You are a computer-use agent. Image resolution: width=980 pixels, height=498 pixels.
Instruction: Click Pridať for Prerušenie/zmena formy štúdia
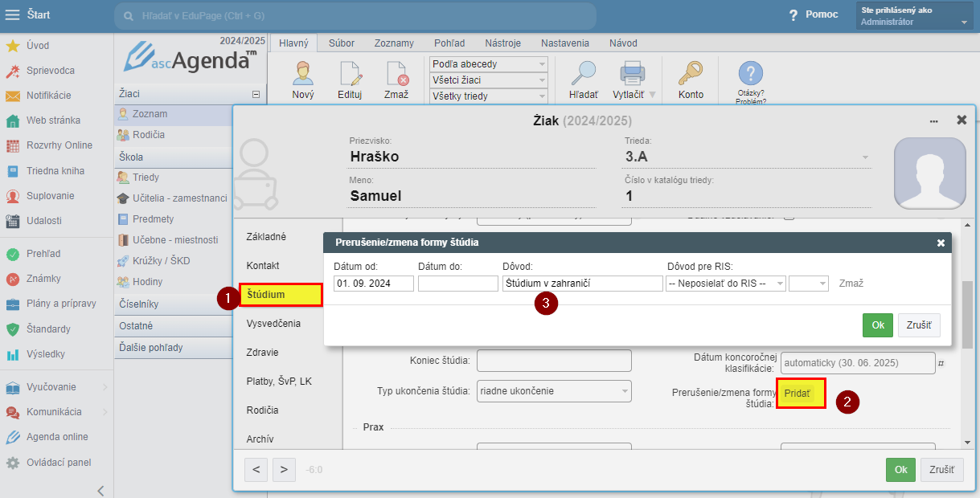(x=798, y=394)
